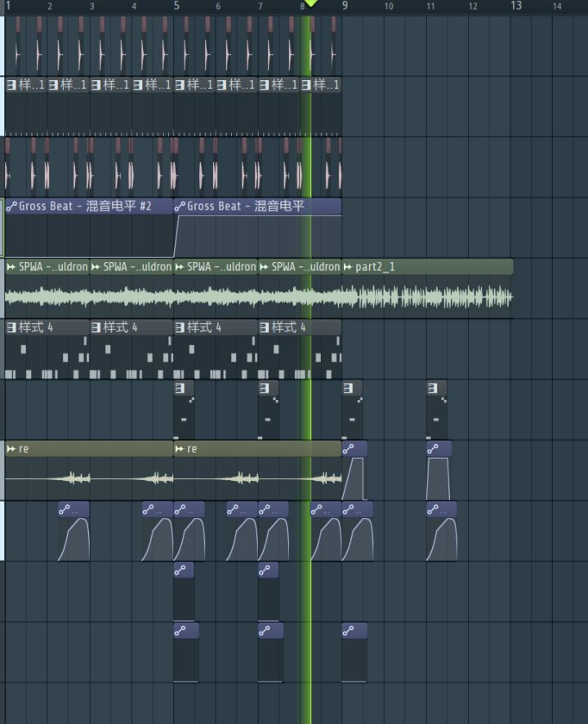
Task: Select the 样..1 pattern clip title at bar 7
Action: click(x=284, y=85)
